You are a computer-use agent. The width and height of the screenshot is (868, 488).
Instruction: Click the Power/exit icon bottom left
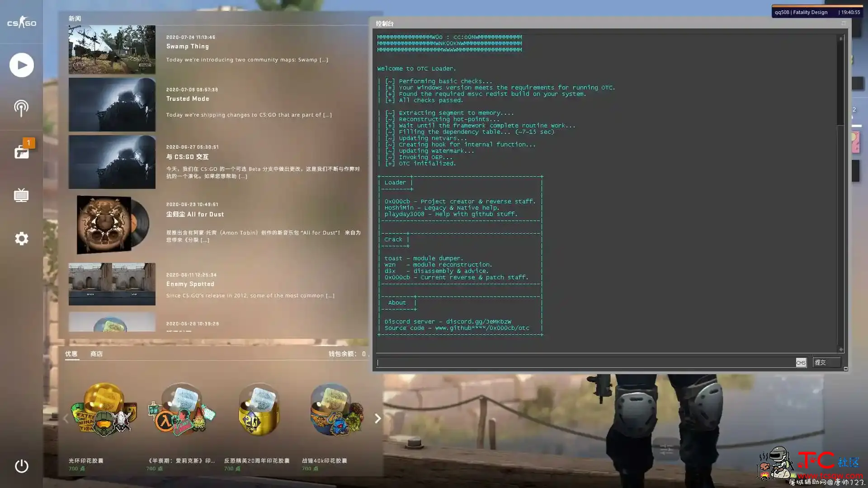(20, 465)
